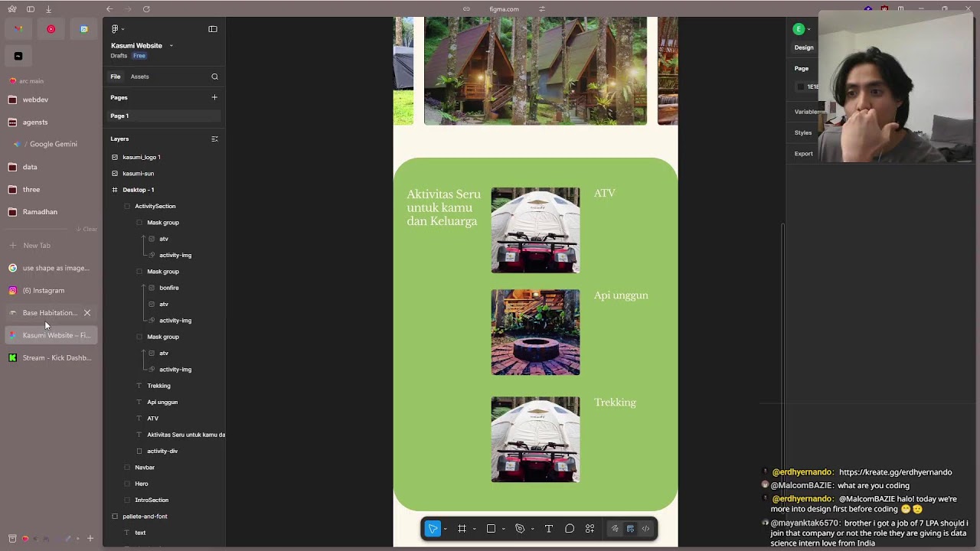The width and height of the screenshot is (980, 551).
Task: Toggle Arc sidebar visibility icon
Action: 31,9
